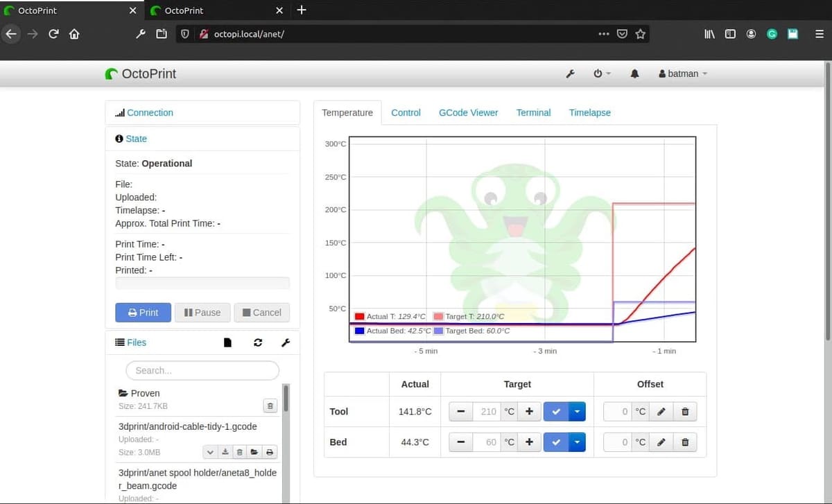Switch to the Temperature tab
The height and width of the screenshot is (504, 832).
tap(347, 112)
